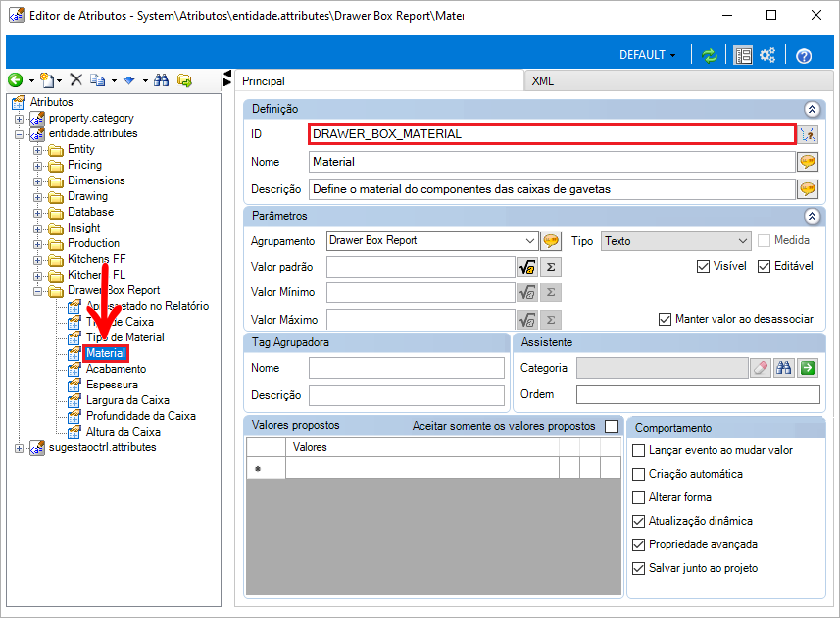This screenshot has height=618, width=840.
Task: Click the blue move-down arrow icon
Action: pyautogui.click(x=129, y=80)
